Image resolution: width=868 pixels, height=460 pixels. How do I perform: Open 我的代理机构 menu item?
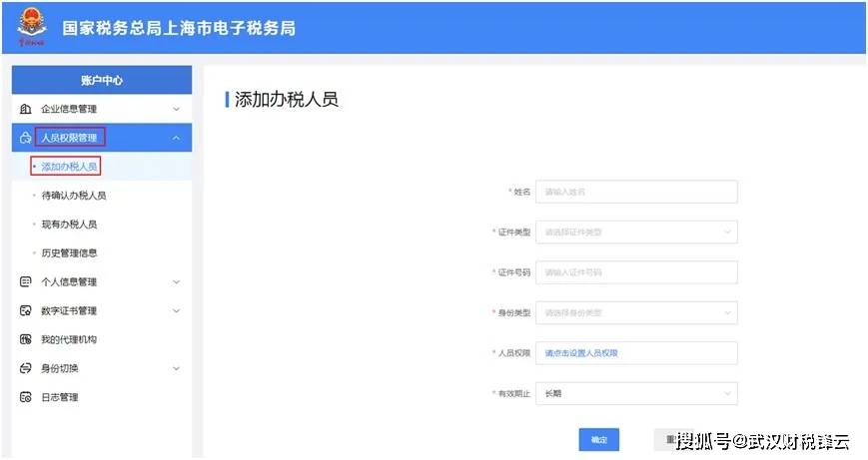[x=102, y=339]
